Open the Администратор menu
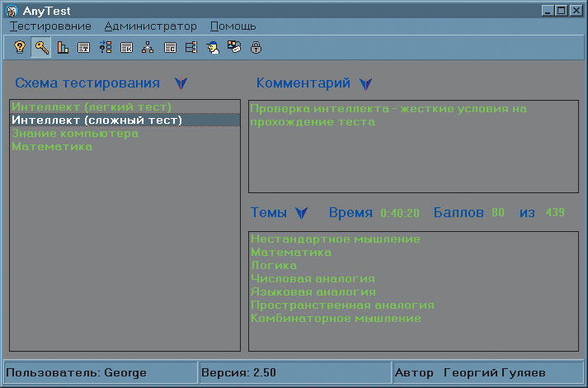588x388 pixels. point(151,26)
